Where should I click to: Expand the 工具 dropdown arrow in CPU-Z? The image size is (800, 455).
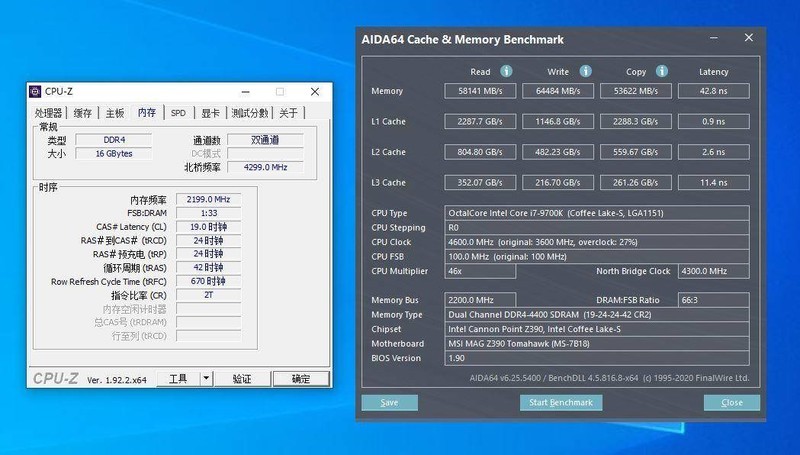(206, 378)
